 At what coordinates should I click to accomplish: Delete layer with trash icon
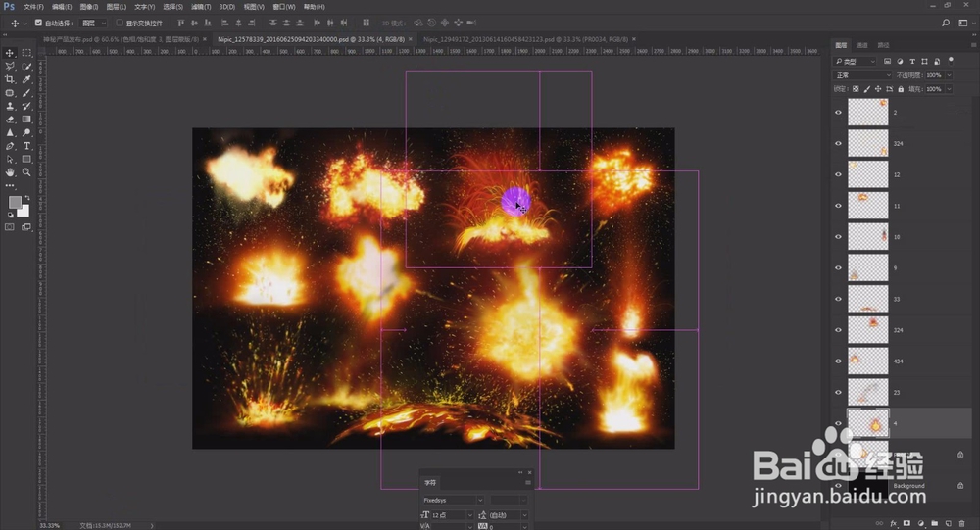[962, 524]
